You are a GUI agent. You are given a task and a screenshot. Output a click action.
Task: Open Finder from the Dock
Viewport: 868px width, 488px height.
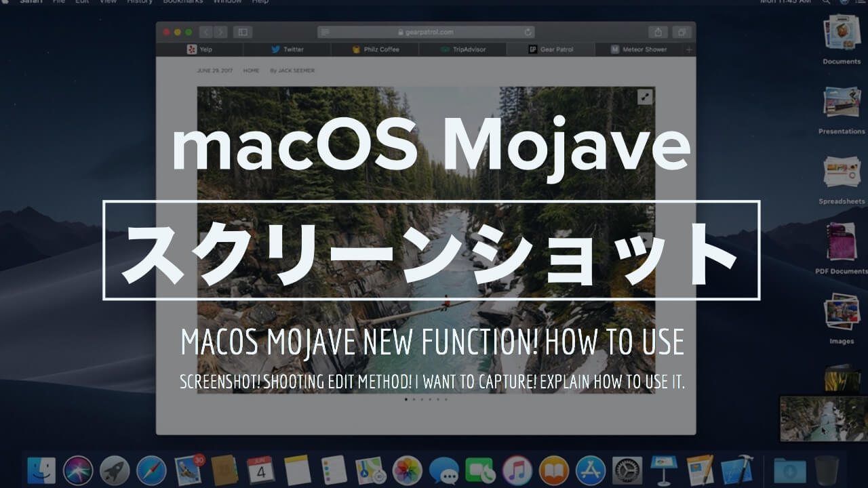coord(41,470)
